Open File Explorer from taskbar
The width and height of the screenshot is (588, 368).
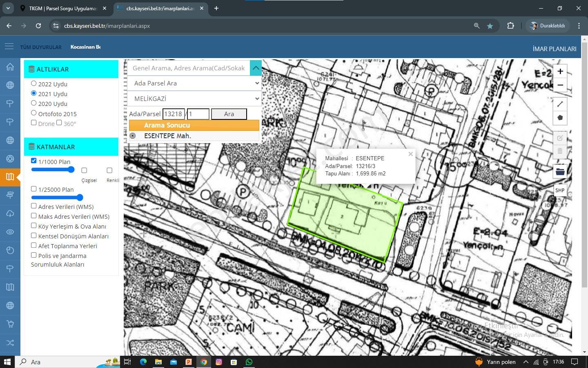(158, 362)
